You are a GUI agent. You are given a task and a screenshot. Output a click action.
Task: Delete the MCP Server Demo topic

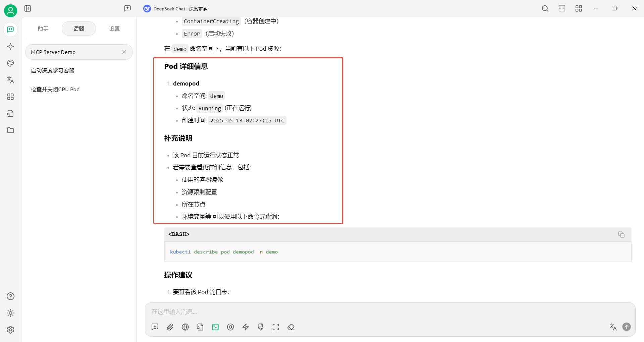point(124,52)
